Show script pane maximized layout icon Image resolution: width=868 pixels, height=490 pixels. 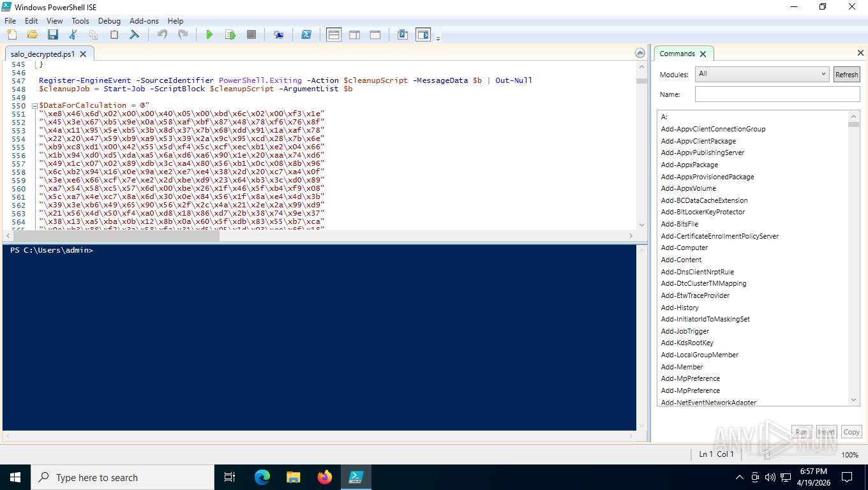[375, 34]
